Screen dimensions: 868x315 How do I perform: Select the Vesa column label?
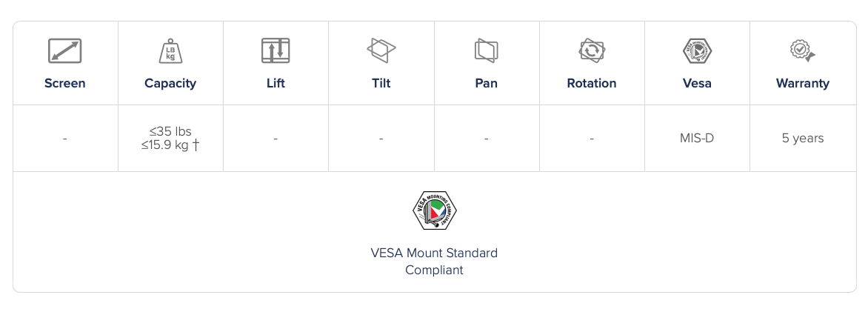tap(697, 83)
